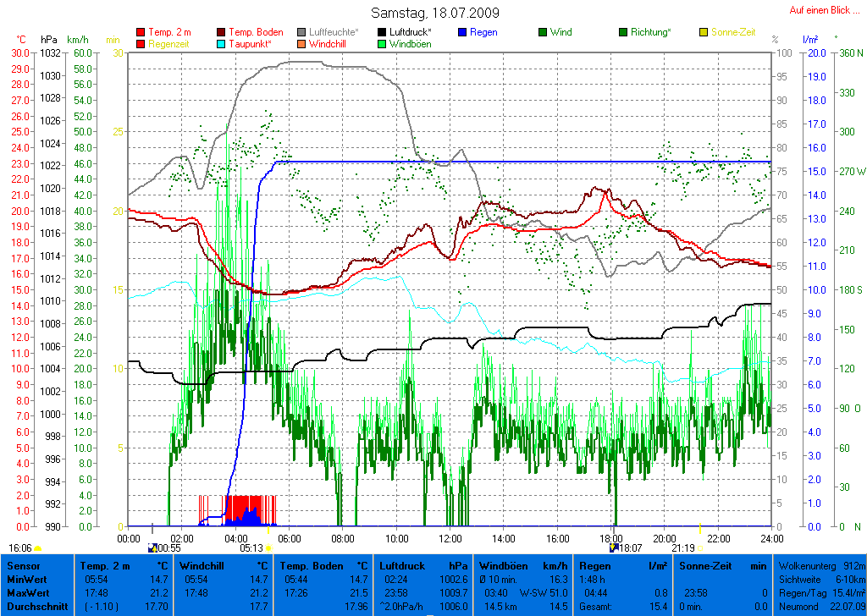
Task: Click the yellow Sonne-Zeit legend square
Action: 704,32
